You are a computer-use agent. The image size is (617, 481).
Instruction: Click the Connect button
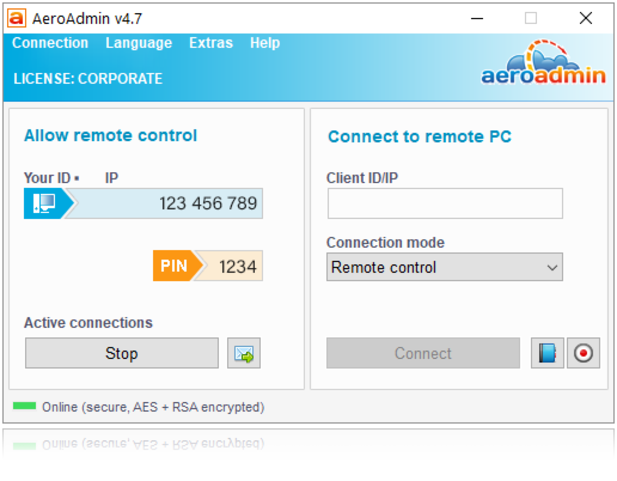tap(423, 353)
